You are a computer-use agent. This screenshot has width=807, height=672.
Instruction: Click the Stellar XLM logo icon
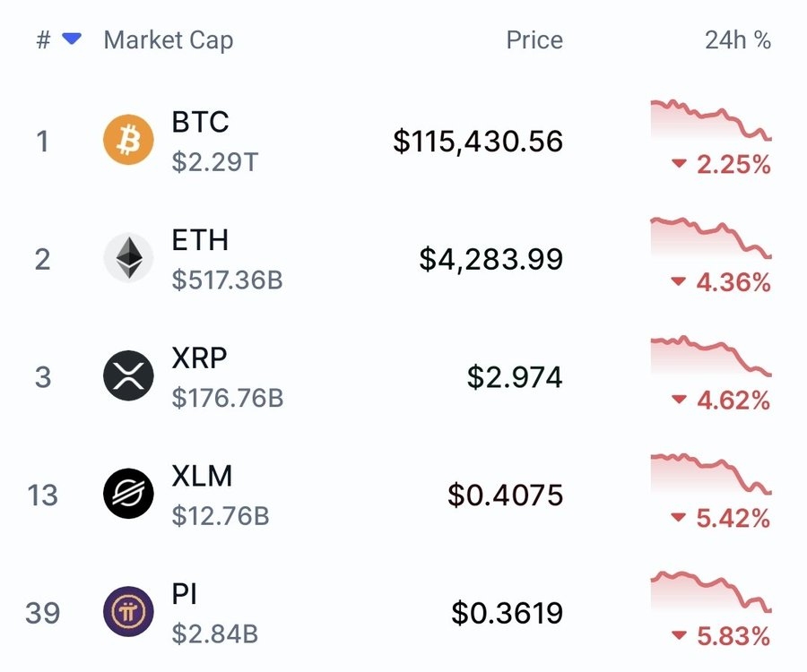pyautogui.click(x=128, y=494)
